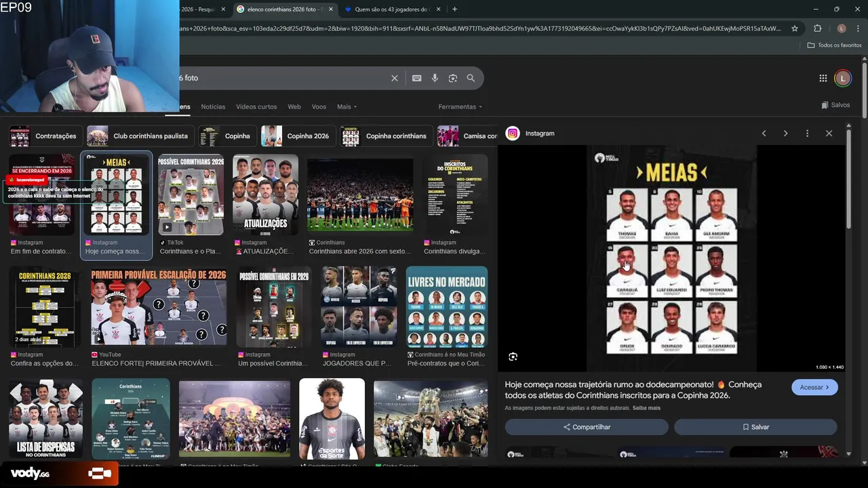
Task: Click the magnifier search icon in search box
Action: (471, 78)
